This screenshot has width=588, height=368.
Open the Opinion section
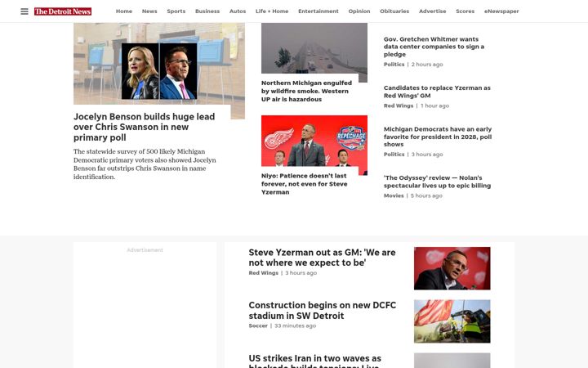tap(359, 11)
